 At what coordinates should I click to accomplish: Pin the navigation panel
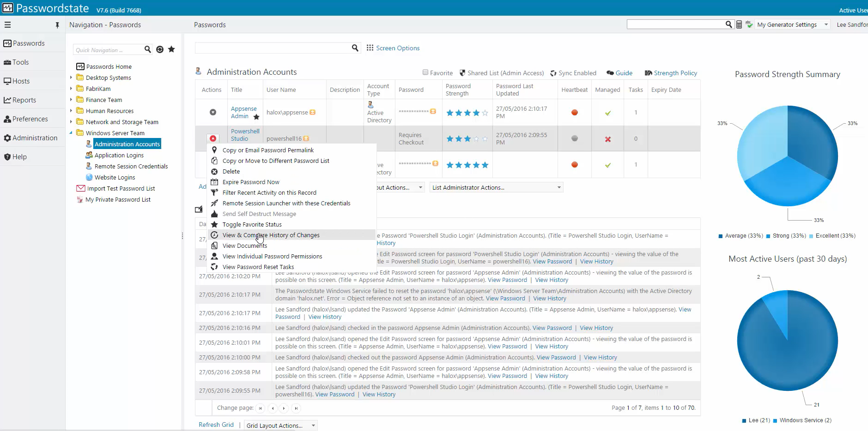57,25
